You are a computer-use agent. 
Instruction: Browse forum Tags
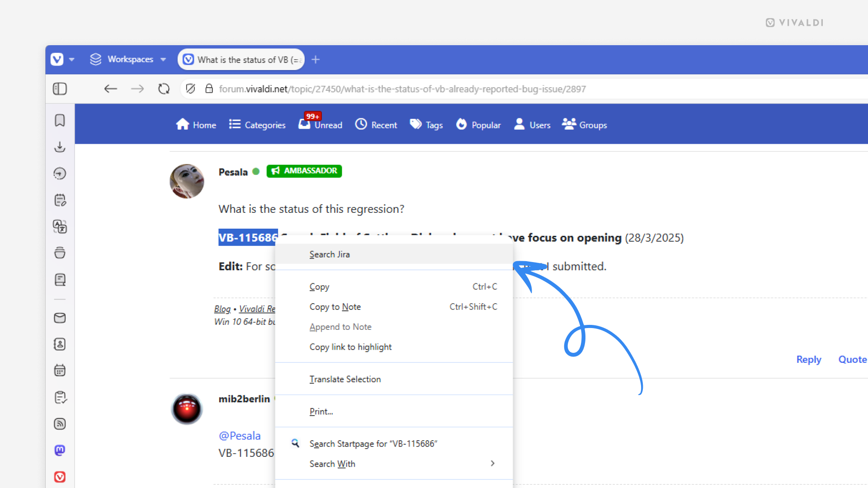pos(426,125)
